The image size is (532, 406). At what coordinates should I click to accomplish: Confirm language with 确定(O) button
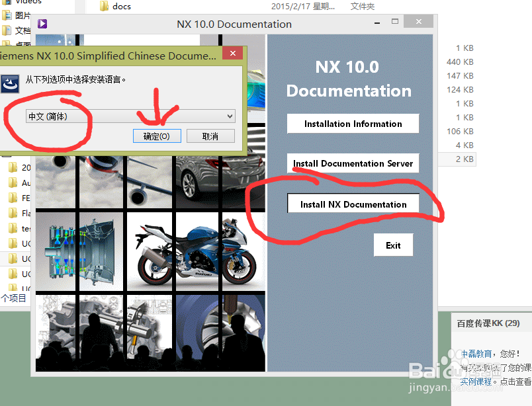coord(157,136)
